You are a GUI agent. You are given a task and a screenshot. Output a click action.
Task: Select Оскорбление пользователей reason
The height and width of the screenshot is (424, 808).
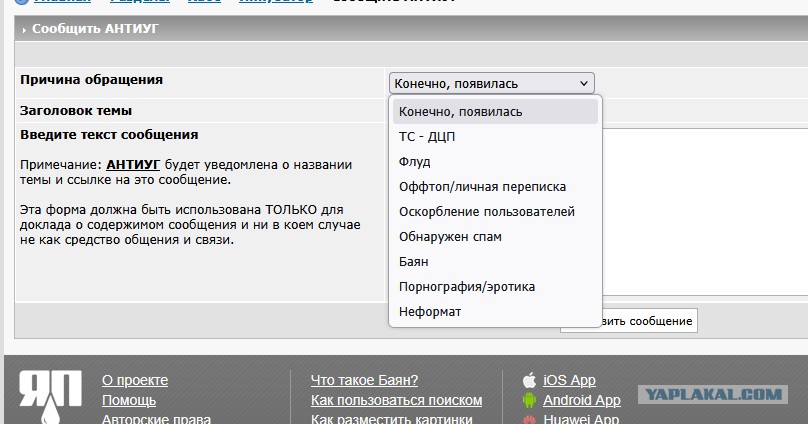pyautogui.click(x=495, y=212)
